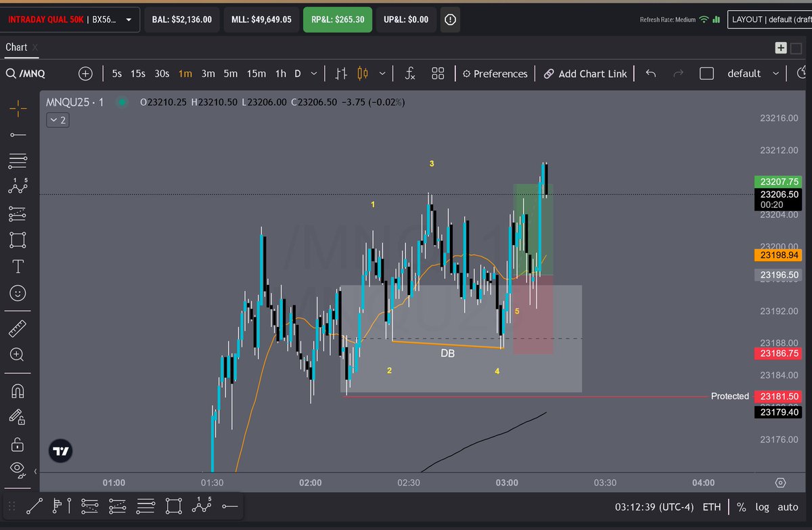
Task: Toggle log scale mode
Action: click(762, 506)
